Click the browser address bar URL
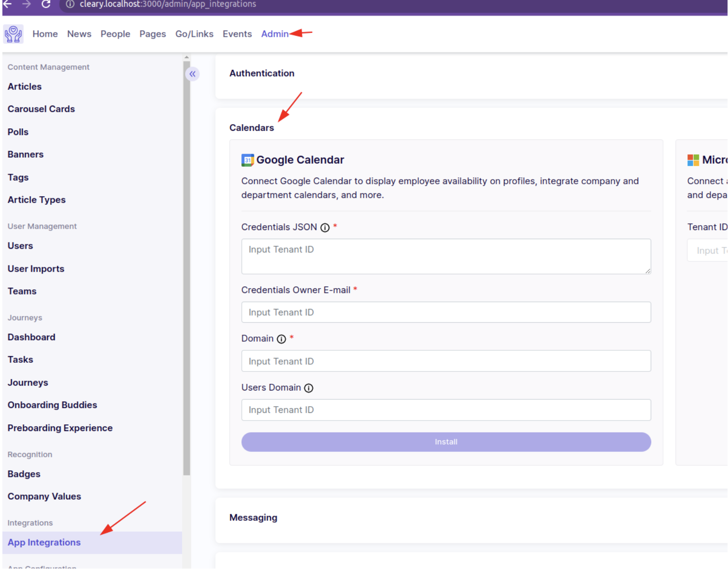The height and width of the screenshot is (569, 728). 168,4
